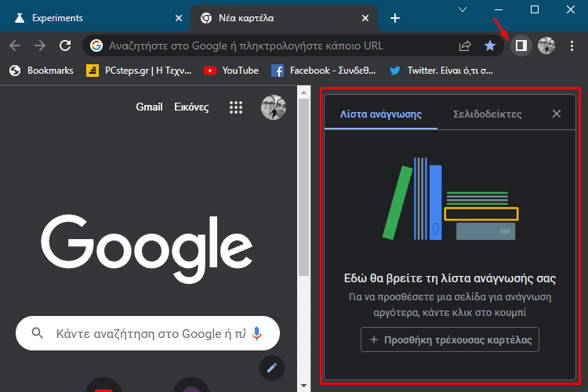Open the Gmail link
The width and height of the screenshot is (588, 392).
149,107
